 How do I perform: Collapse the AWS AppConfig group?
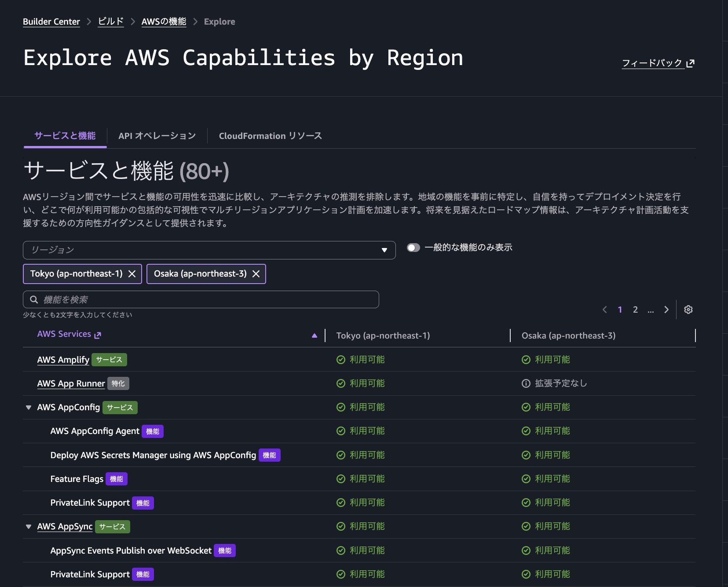(x=28, y=407)
